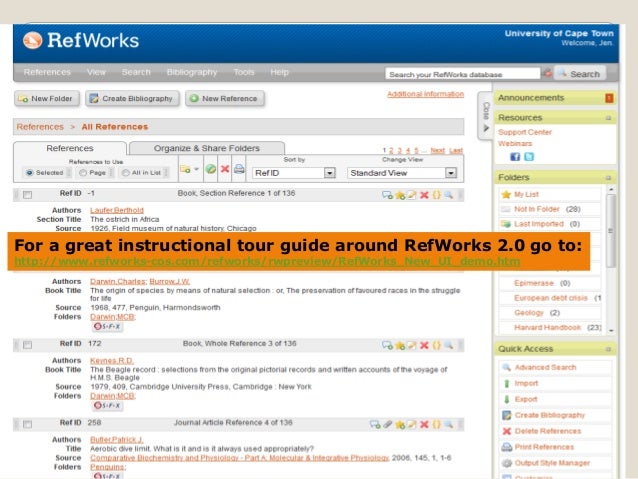This screenshot has width=638, height=479.
Task: Collapse the Resources sidebar panel
Action: (x=608, y=118)
